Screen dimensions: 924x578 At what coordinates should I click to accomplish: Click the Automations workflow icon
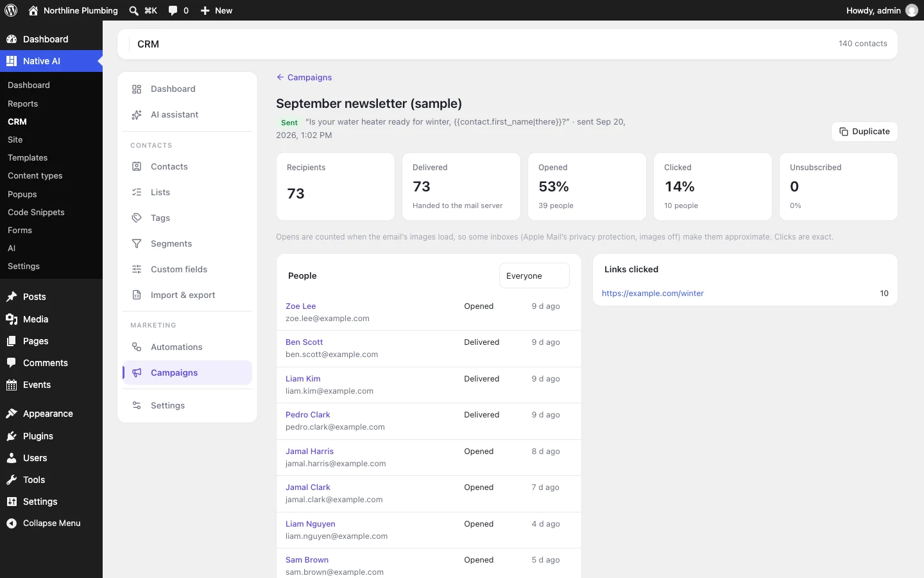pyautogui.click(x=137, y=347)
